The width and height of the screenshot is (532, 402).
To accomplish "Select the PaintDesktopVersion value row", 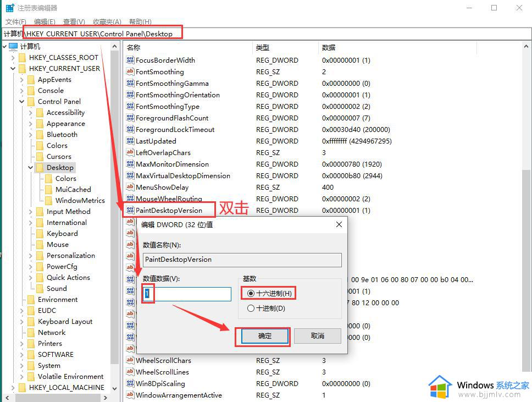I will (x=169, y=210).
